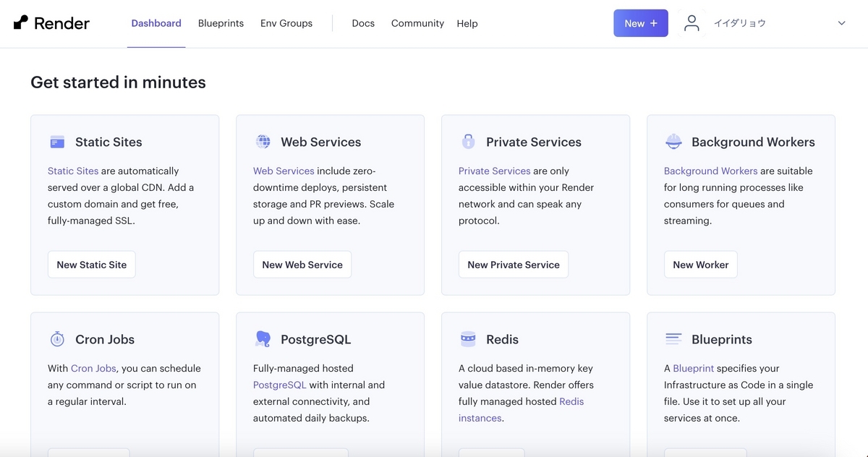Click the Cron Jobs card heading
868x457 pixels.
pos(105,339)
